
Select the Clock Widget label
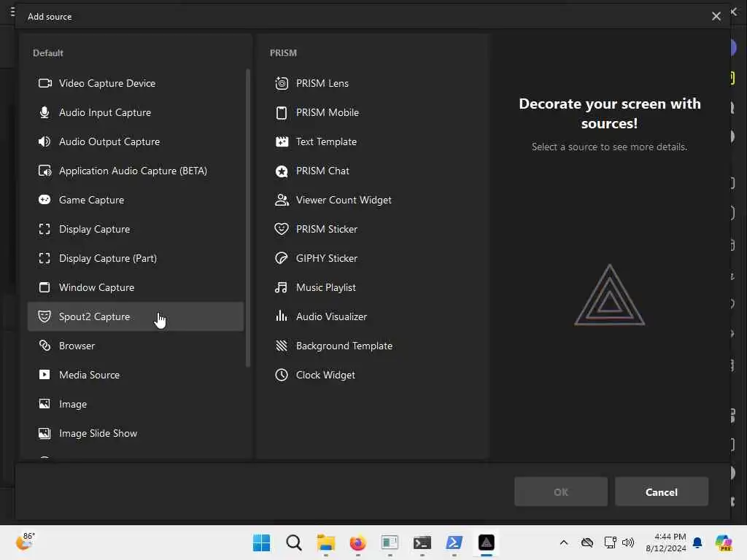[326, 376]
